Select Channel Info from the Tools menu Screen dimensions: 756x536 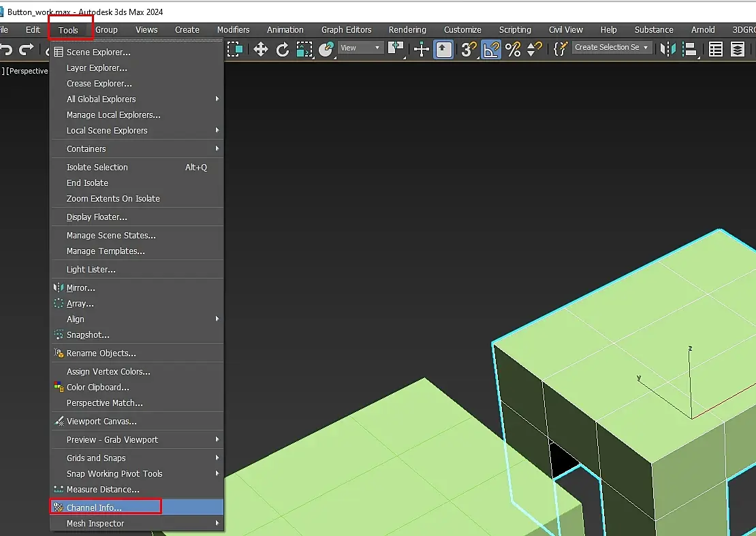coord(94,507)
